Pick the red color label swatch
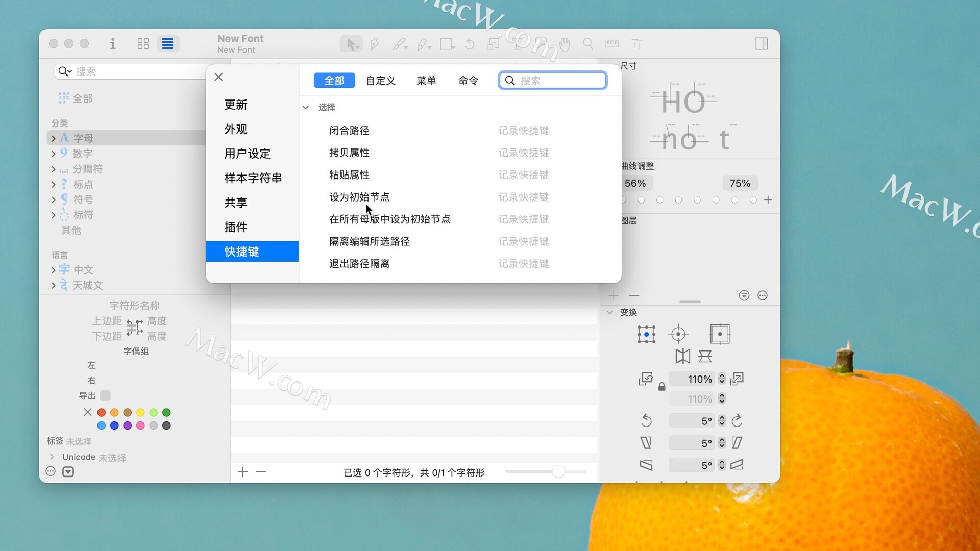This screenshot has height=551, width=980. tap(102, 412)
